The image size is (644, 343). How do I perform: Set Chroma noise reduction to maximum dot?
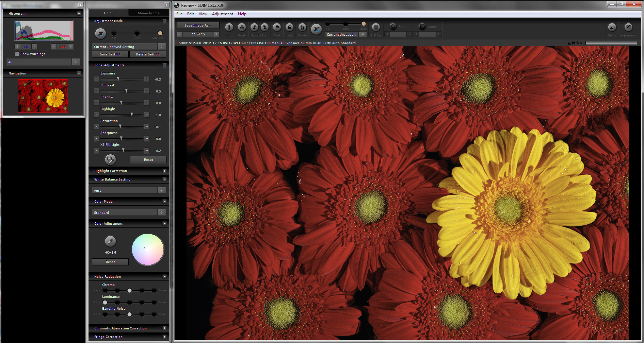click(x=154, y=291)
